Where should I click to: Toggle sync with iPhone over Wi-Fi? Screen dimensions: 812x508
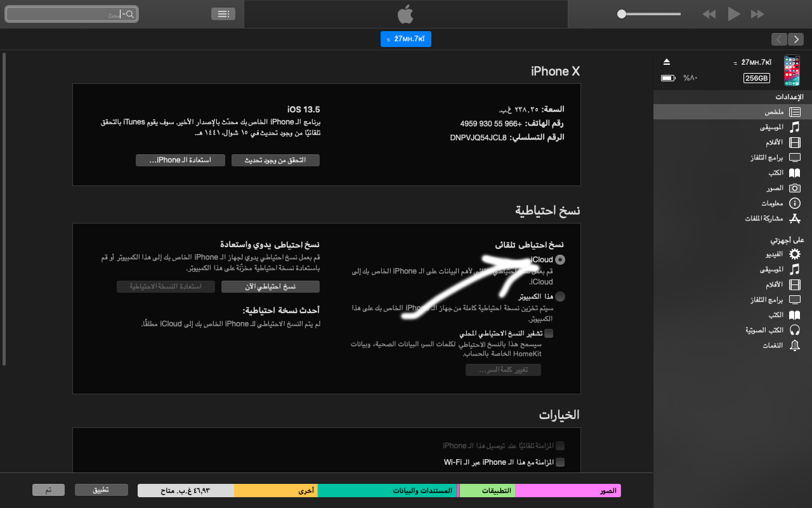tap(560, 462)
